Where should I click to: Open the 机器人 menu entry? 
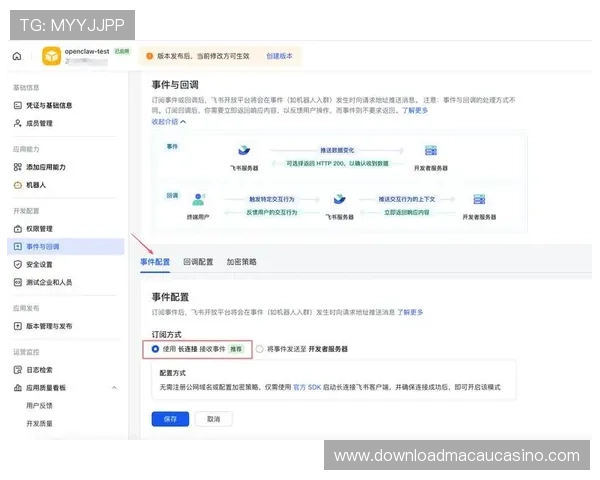pyautogui.click(x=36, y=185)
